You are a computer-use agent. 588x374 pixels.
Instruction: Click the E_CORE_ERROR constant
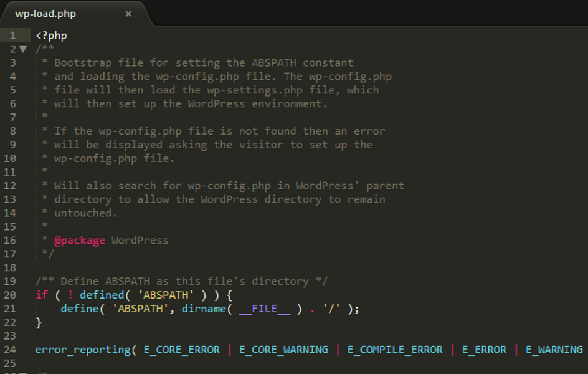coord(181,350)
